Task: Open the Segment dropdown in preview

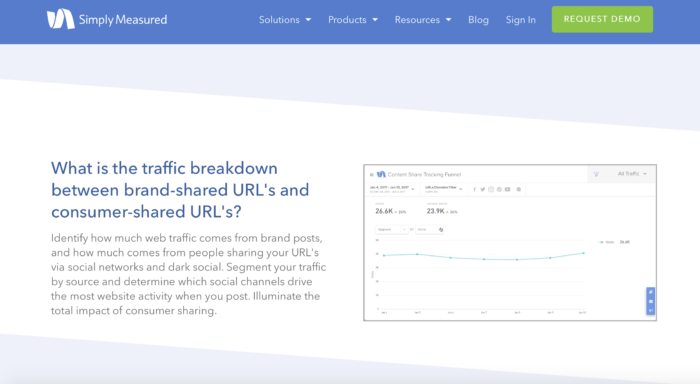Action: pyautogui.click(x=392, y=230)
